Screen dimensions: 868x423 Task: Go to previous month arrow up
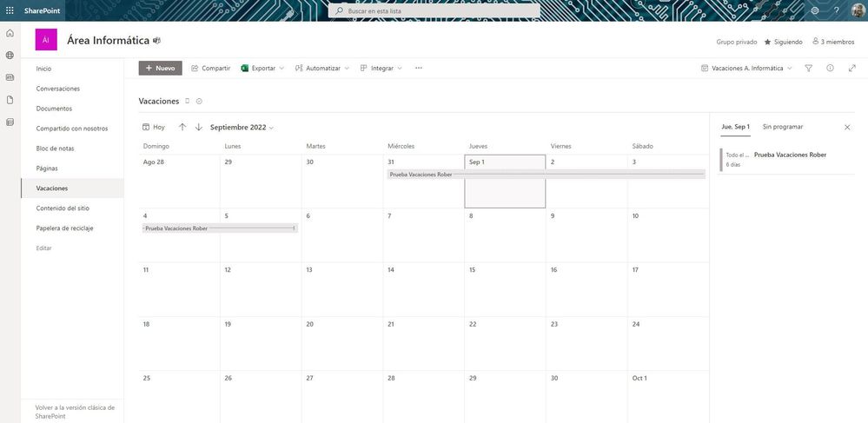point(182,128)
